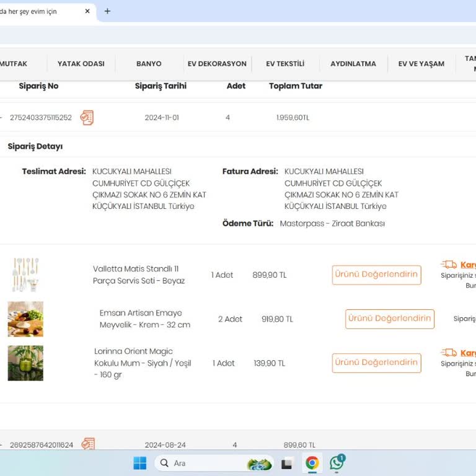Viewport: 476px width, 476px height.
Task: Go to the EV DEKORASYON category
Action: 217,64
